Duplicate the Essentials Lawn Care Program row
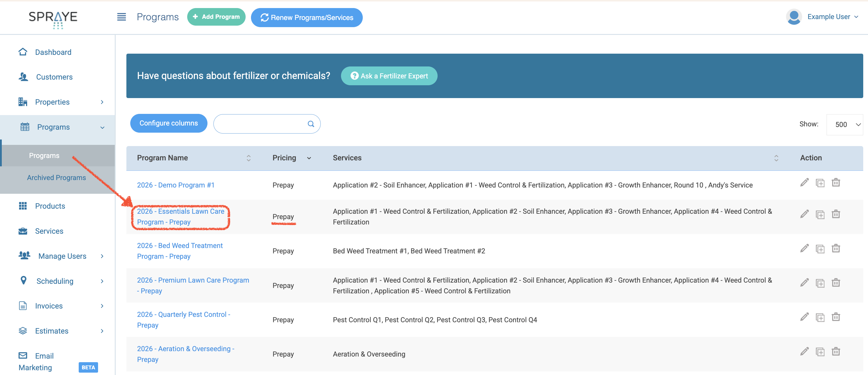This screenshot has width=868, height=375. coord(820,214)
